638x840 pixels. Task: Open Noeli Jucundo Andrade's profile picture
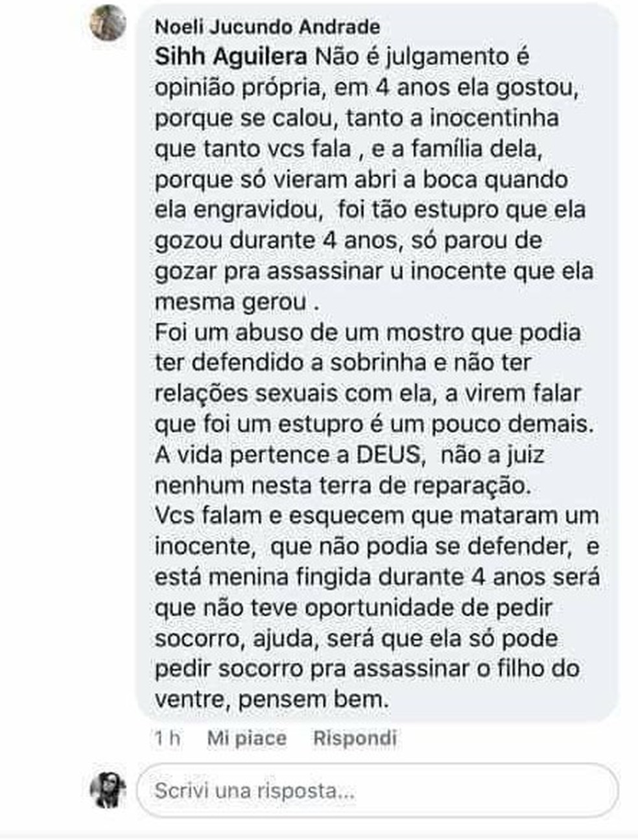108,23
